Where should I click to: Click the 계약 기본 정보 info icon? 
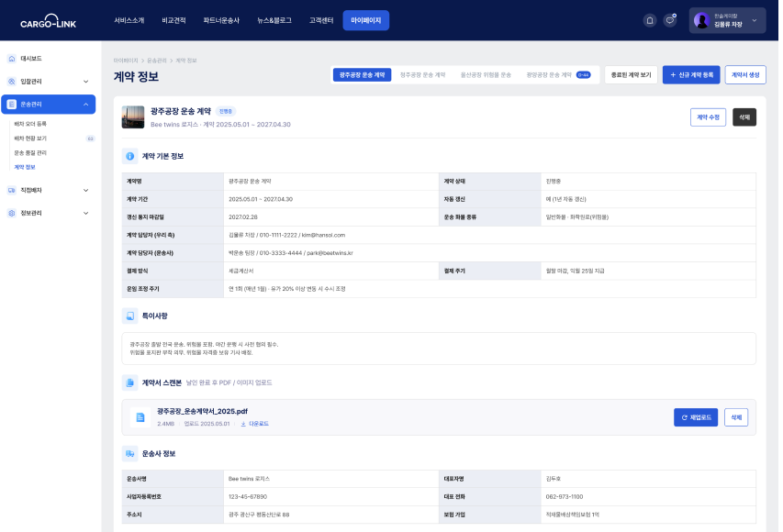(129, 156)
